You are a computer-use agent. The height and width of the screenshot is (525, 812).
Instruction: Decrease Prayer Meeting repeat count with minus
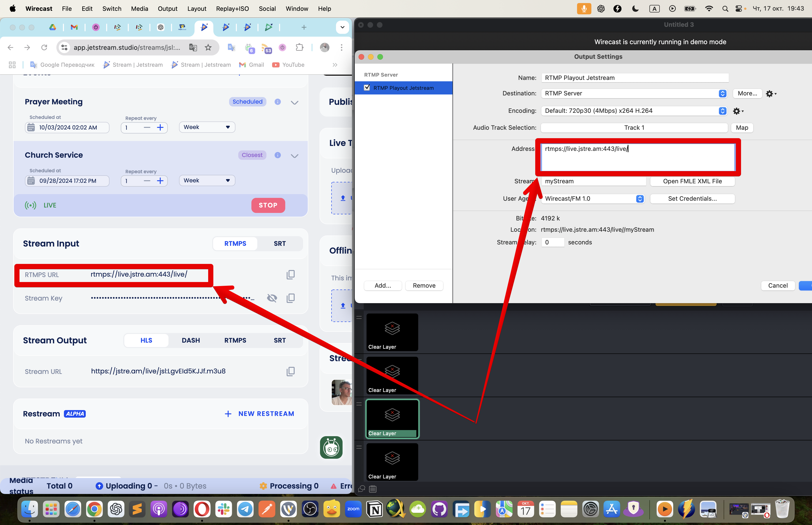[147, 128]
